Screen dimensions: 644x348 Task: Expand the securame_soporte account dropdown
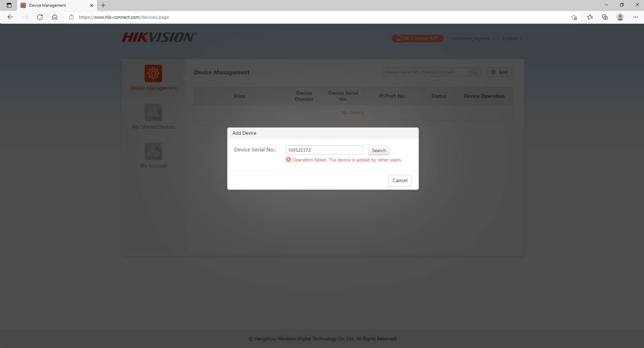click(473, 38)
